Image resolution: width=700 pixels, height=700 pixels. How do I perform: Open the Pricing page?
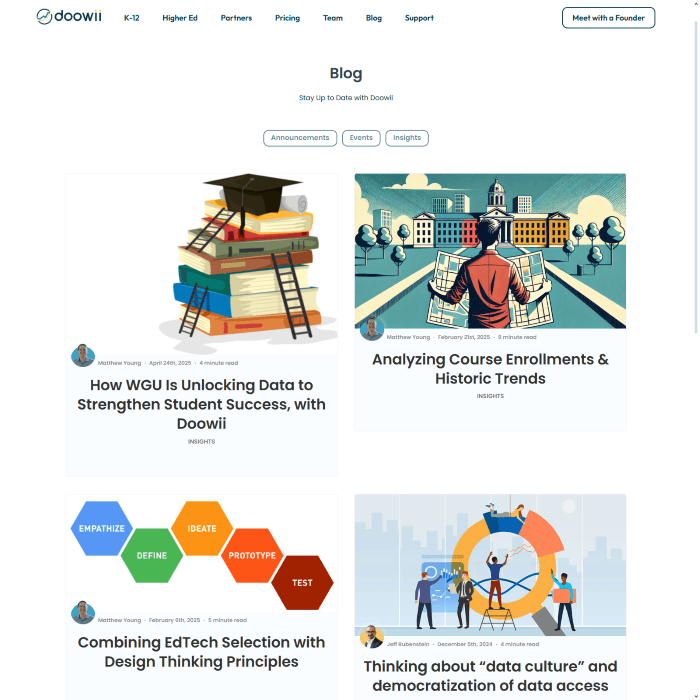[288, 18]
